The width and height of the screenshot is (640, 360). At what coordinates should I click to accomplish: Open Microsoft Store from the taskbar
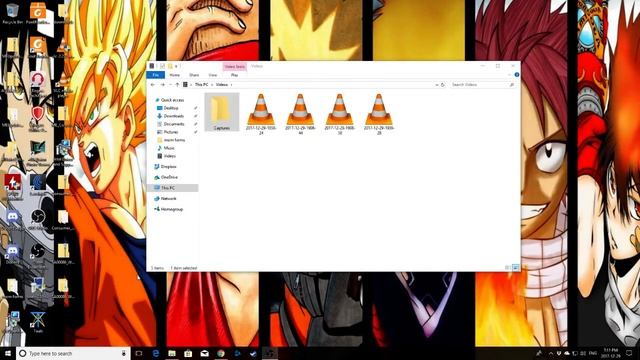188,353
